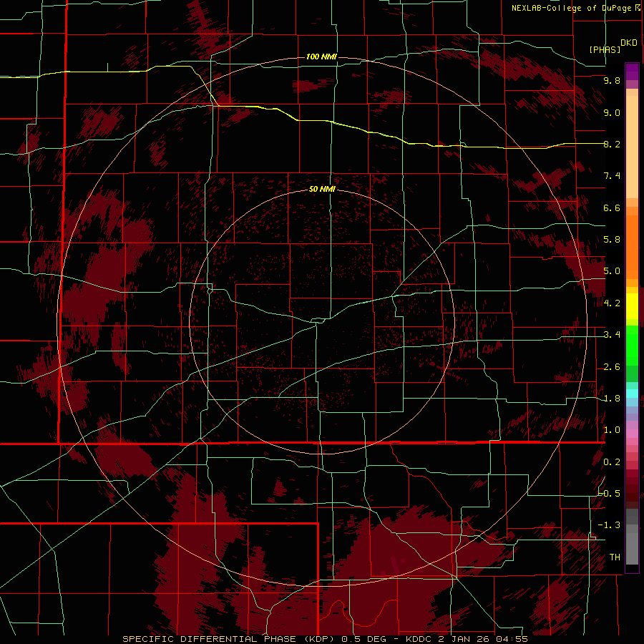Image resolution: width=644 pixels, height=644 pixels.
Task: Click the 100 NMI range ring label
Action: 321,57
